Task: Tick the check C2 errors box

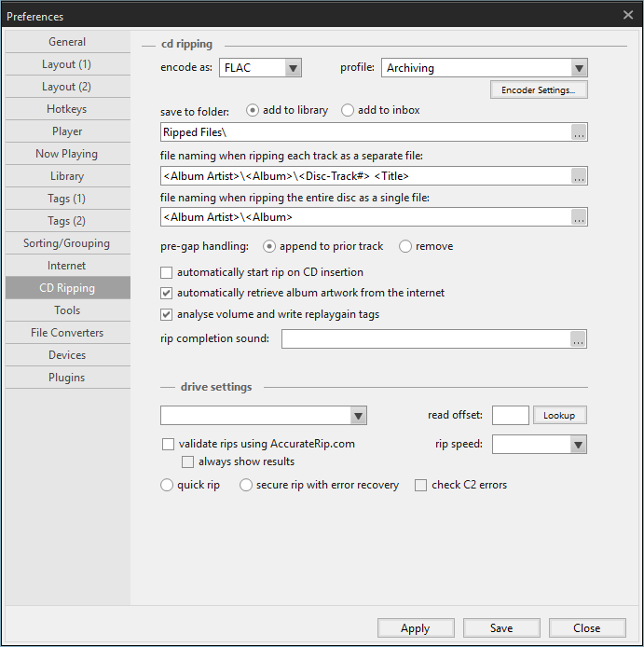Action: [420, 485]
